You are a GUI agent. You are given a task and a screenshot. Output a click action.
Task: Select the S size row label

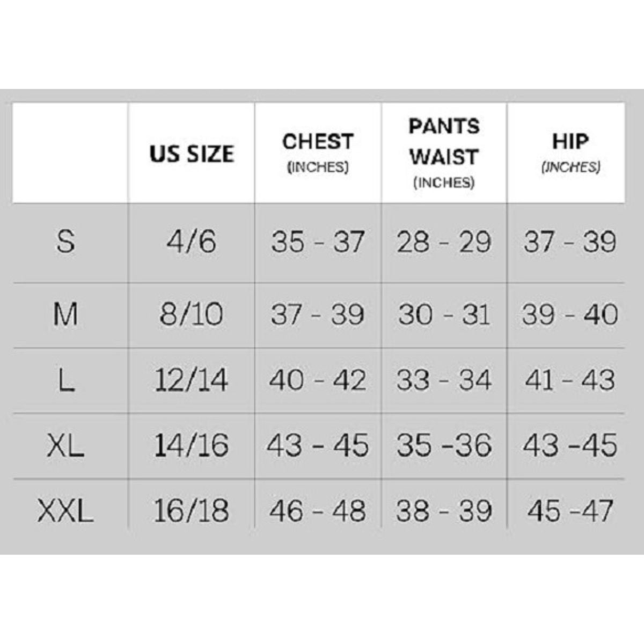pos(65,241)
